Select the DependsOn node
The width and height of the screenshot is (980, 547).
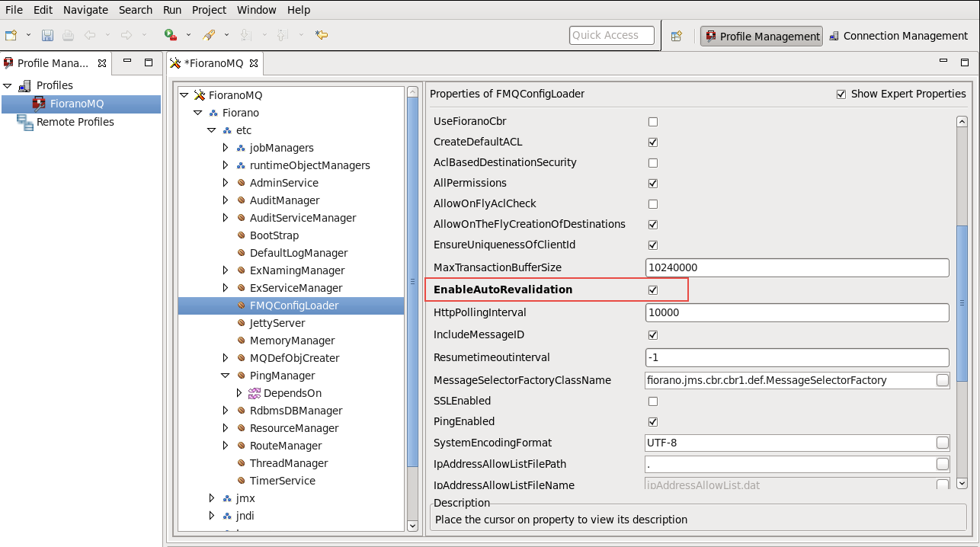(x=292, y=393)
